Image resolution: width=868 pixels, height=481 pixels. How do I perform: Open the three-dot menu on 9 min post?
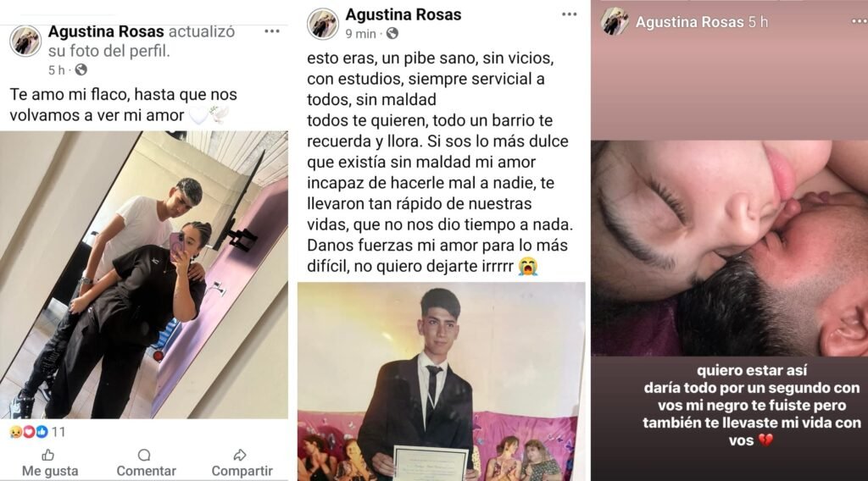coord(569,14)
